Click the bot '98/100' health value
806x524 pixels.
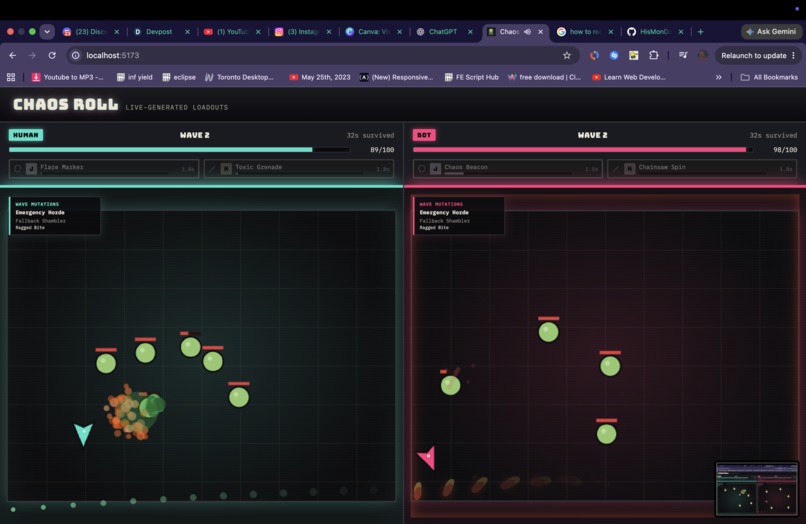coord(785,150)
